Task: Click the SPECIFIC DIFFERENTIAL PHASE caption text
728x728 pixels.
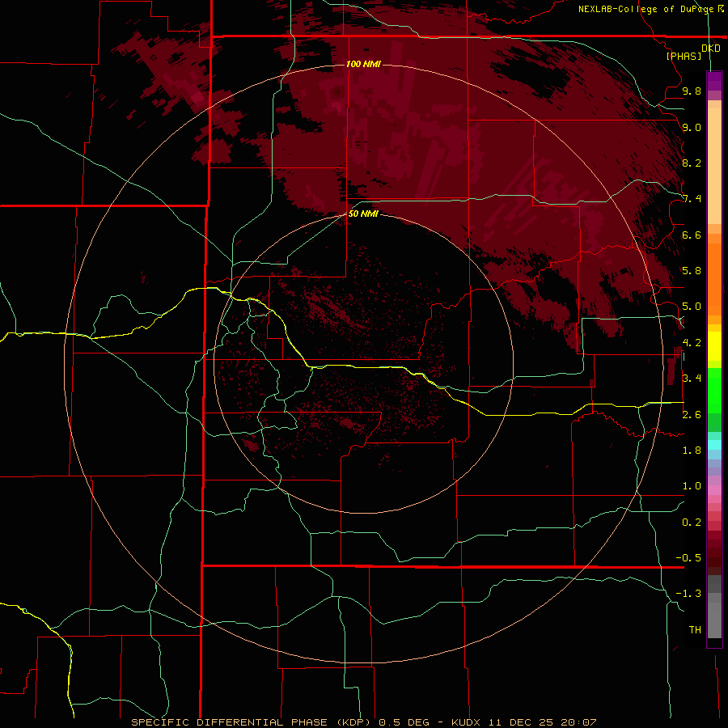Action: tap(231, 722)
